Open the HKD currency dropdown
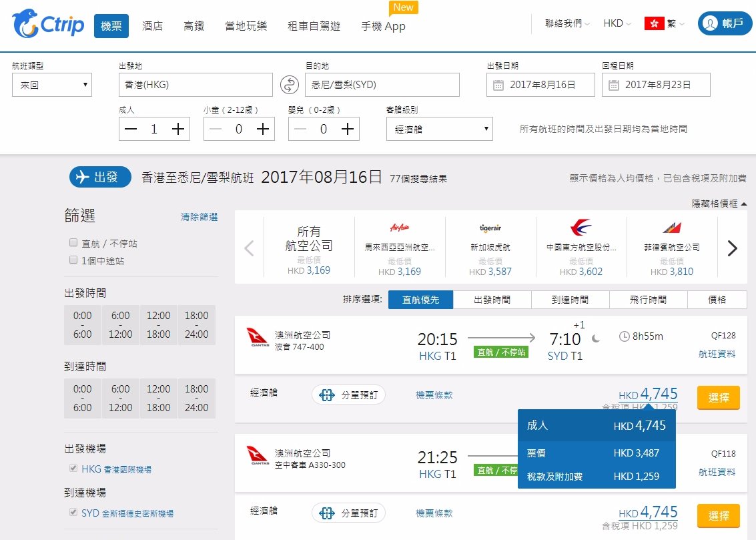The height and width of the screenshot is (540, 756). [x=617, y=23]
